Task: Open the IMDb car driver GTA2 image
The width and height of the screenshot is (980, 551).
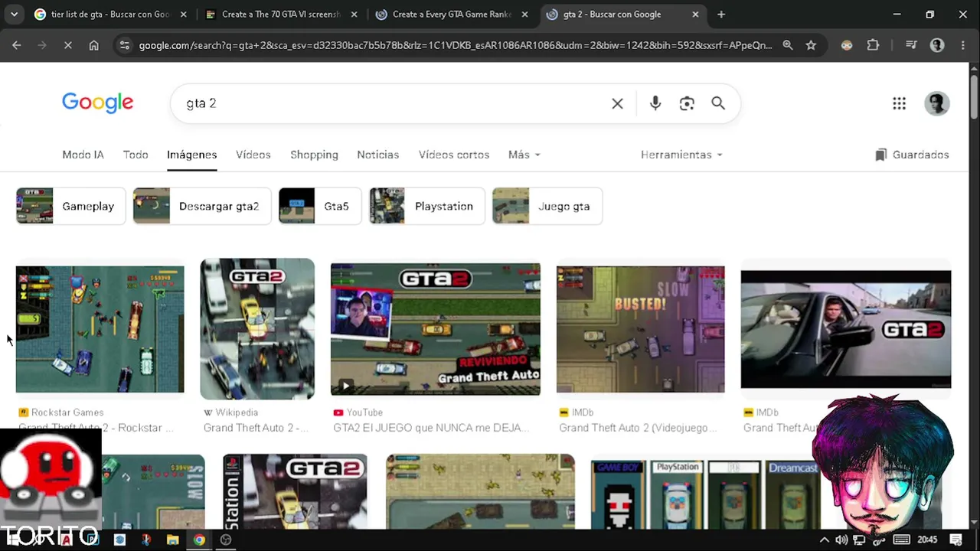Action: coord(846,329)
